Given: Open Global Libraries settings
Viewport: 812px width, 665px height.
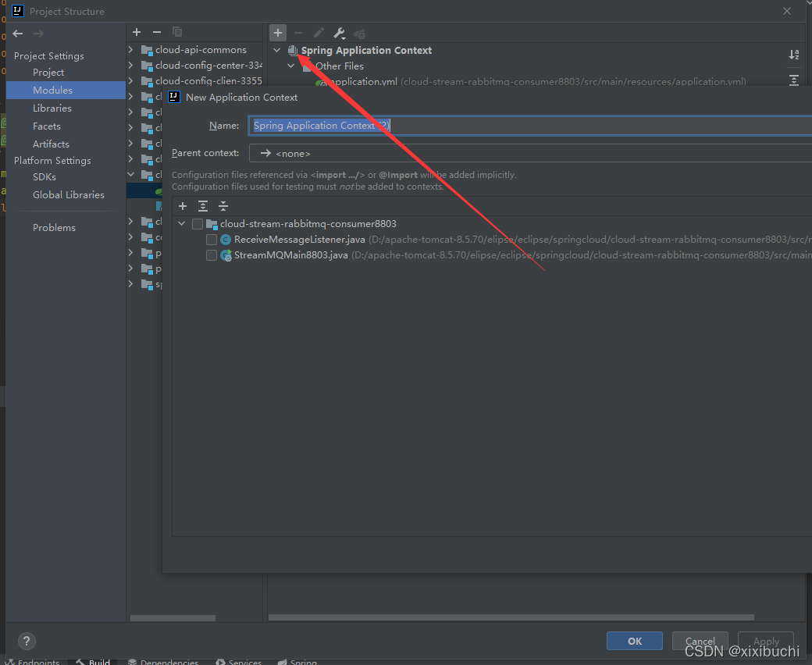Looking at the screenshot, I should pyautogui.click(x=69, y=194).
